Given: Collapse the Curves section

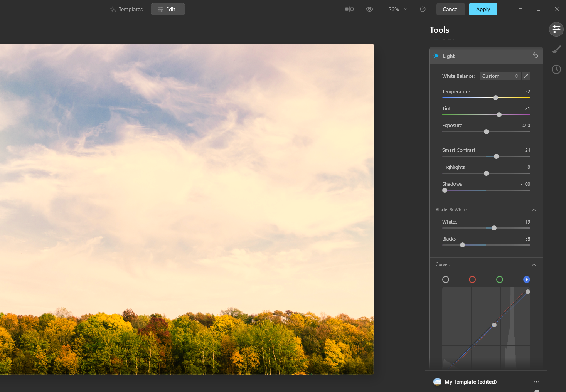Looking at the screenshot, I should [534, 264].
